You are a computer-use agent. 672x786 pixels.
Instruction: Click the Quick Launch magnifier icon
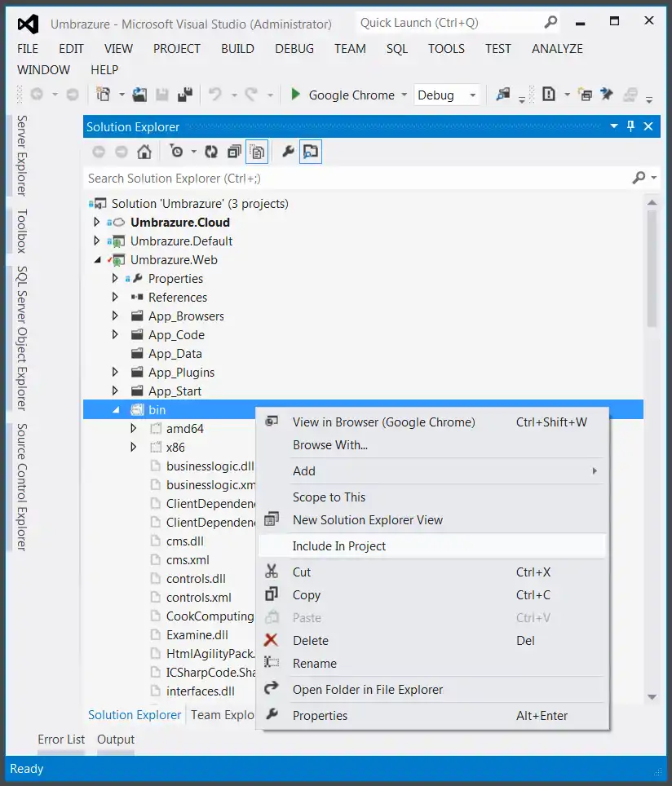pos(550,22)
